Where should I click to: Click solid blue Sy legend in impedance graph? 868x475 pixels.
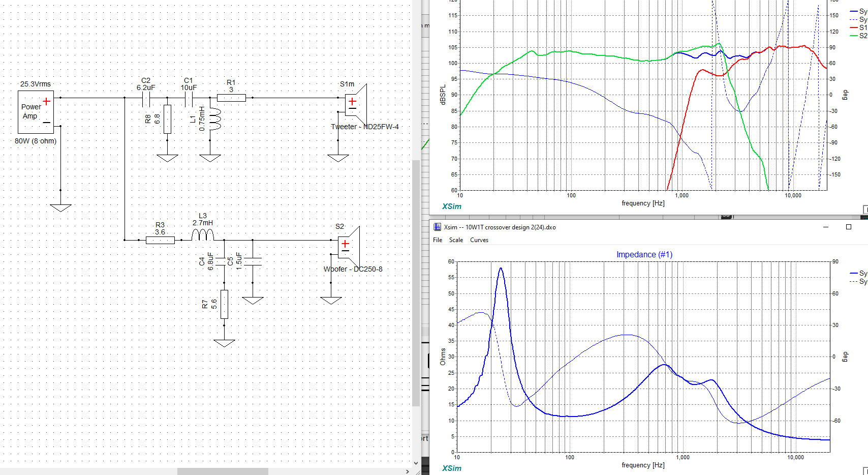[859, 273]
